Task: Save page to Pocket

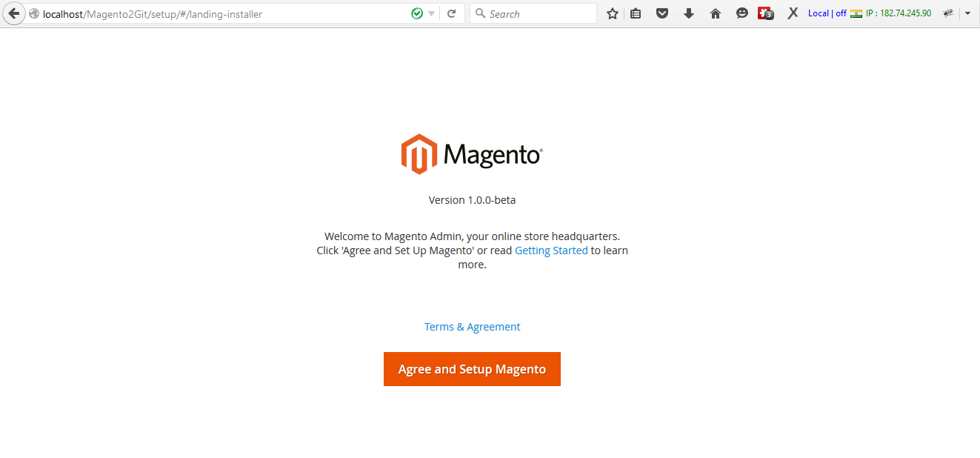Action: point(662,13)
